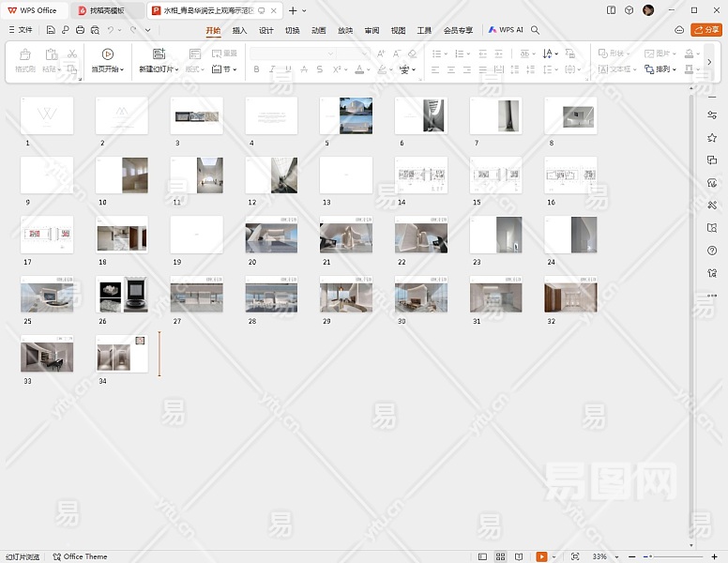This screenshot has width=728, height=563.
Task: Select slide 20 thumbnail
Action: pos(271,235)
